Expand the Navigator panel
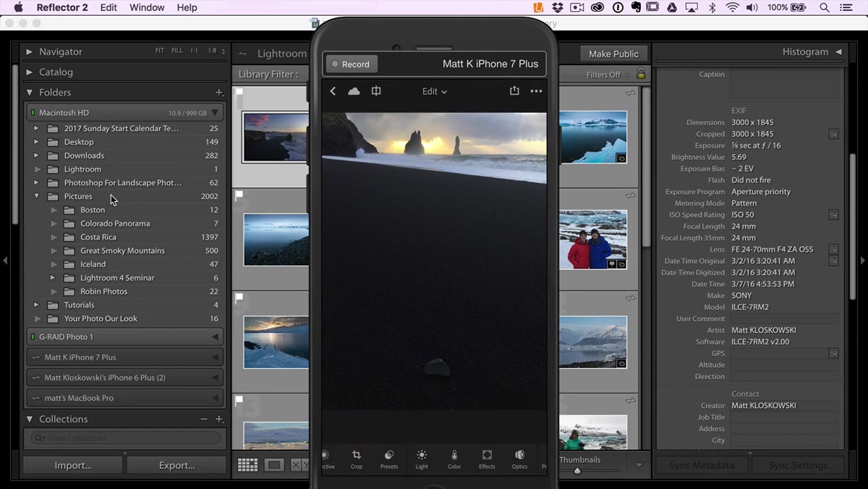868x489 pixels. [x=29, y=52]
